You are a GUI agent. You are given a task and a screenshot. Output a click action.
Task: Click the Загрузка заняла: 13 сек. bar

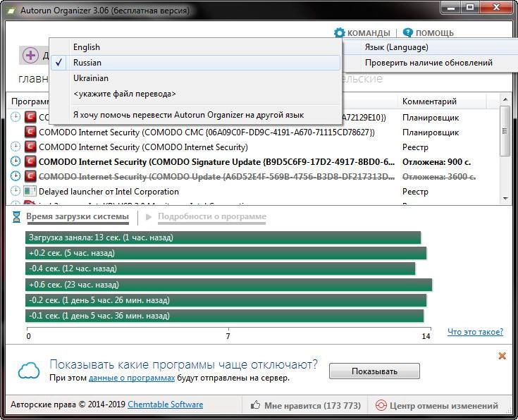[223, 237]
